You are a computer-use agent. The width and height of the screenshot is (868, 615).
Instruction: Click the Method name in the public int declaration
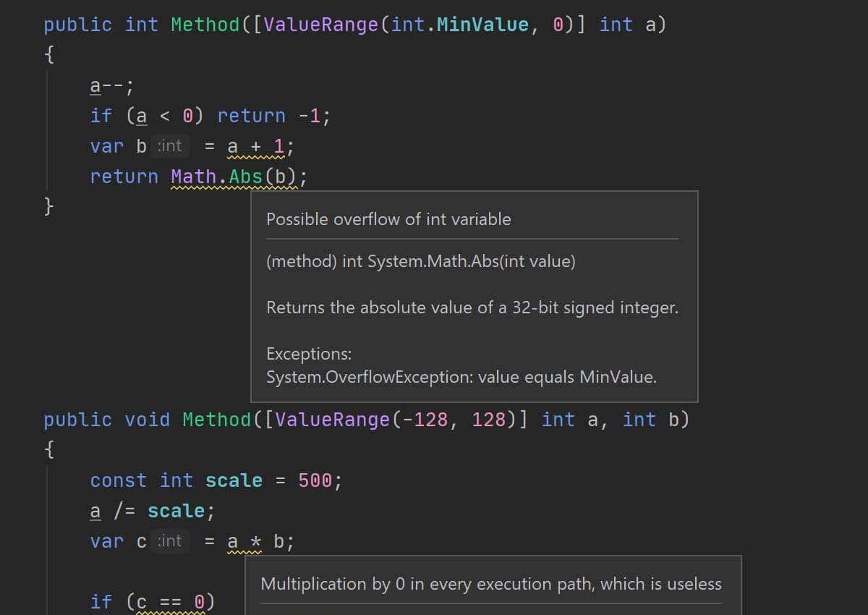click(205, 25)
